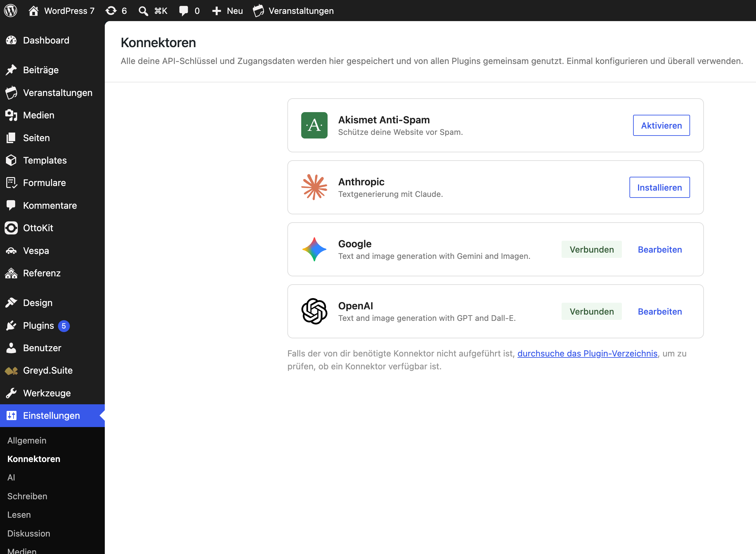Click the Vespa car icon
Viewport: 756px width, 554px height.
(x=12, y=251)
